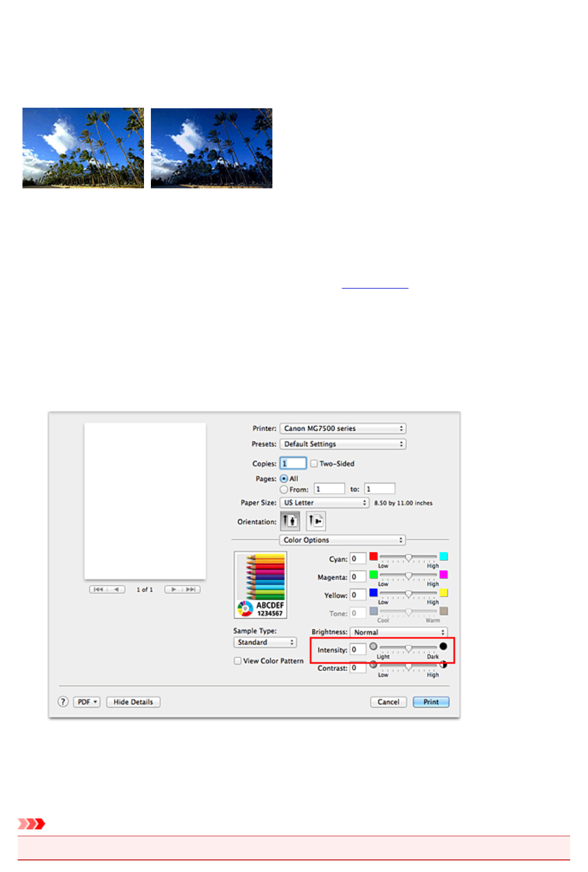The height and width of the screenshot is (872, 588).
Task: Click the high contrast half-circle icon
Action: coord(443,665)
